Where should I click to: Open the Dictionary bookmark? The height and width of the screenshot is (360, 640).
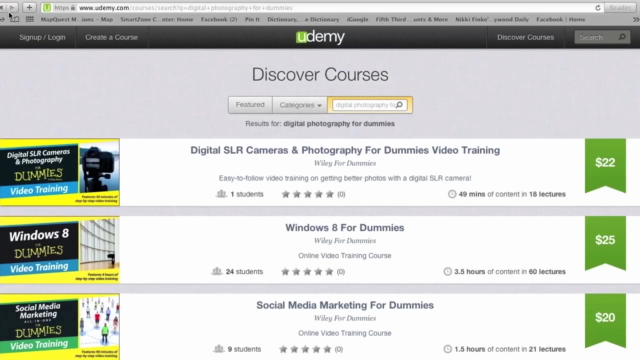(x=303, y=19)
